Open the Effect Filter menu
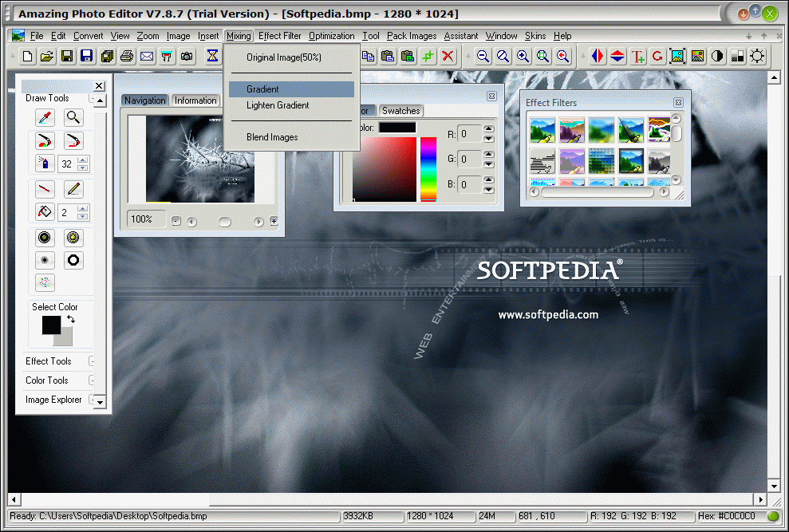 pos(280,36)
